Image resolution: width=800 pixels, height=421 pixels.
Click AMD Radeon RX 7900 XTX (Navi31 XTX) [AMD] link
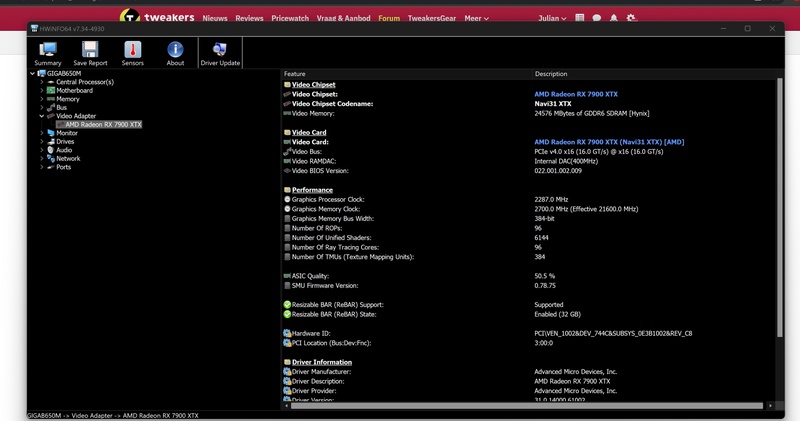[609, 142]
